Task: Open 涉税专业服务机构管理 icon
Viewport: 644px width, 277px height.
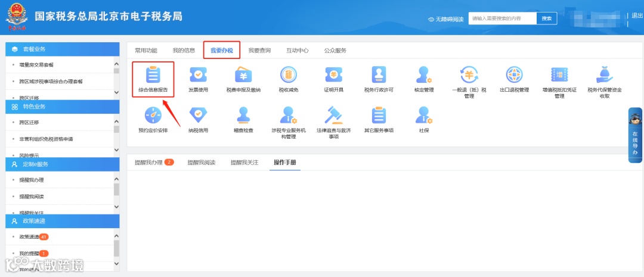Action: [289, 116]
